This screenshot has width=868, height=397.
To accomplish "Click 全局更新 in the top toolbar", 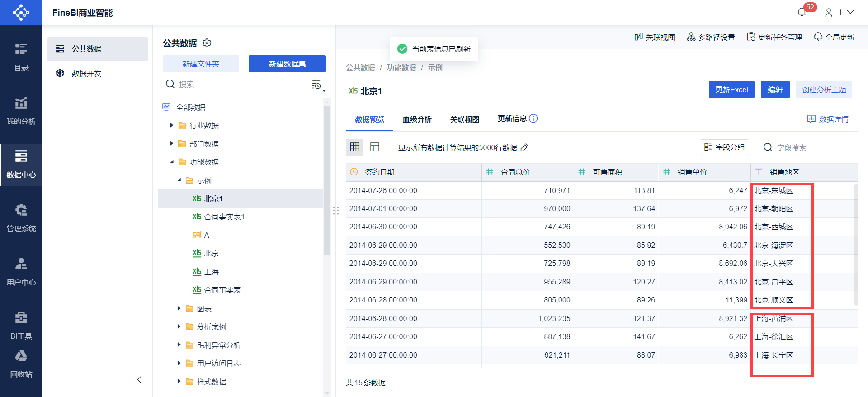I will pyautogui.click(x=834, y=37).
